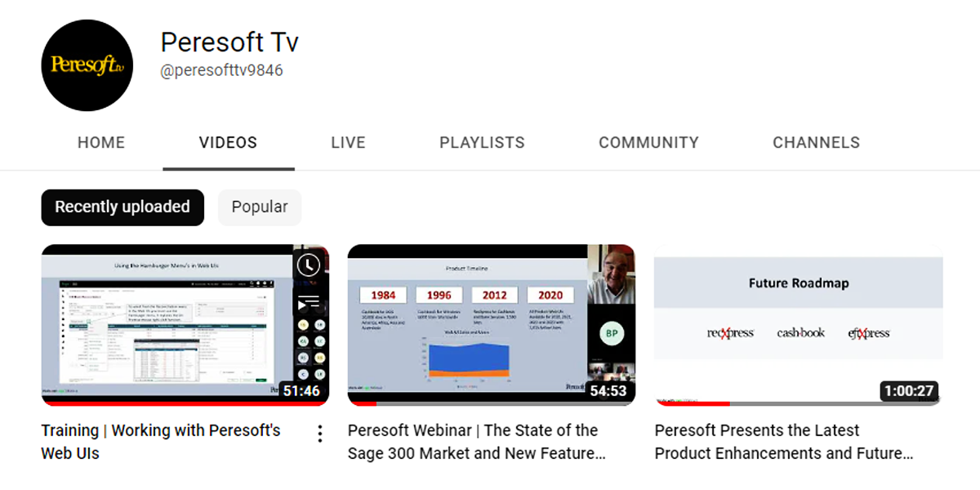Sort videos by Popular chip
This screenshot has width=980, height=490.
coord(260,207)
